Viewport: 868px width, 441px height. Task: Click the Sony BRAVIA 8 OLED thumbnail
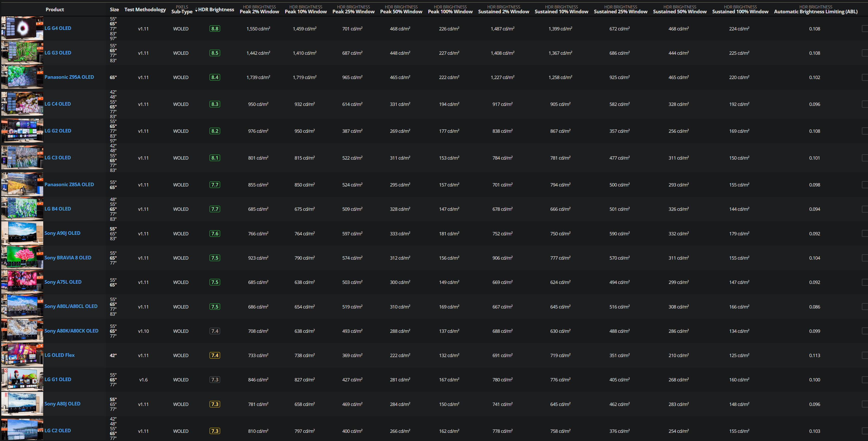(x=22, y=258)
